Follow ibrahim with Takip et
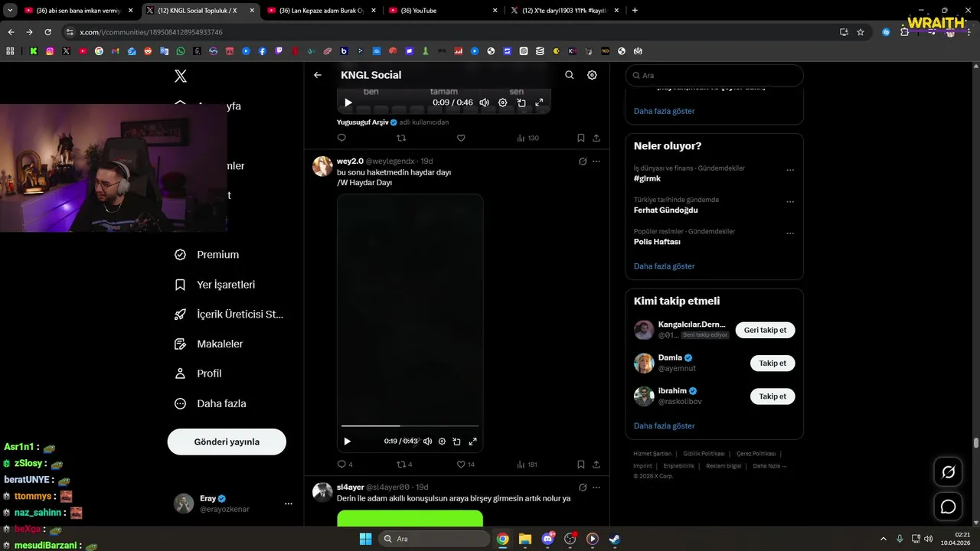 773,396
